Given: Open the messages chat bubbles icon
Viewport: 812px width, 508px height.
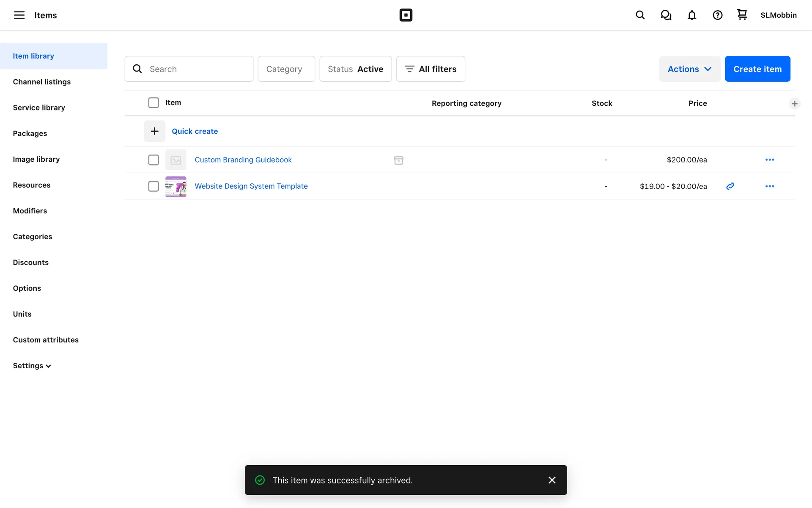Looking at the screenshot, I should [666, 15].
